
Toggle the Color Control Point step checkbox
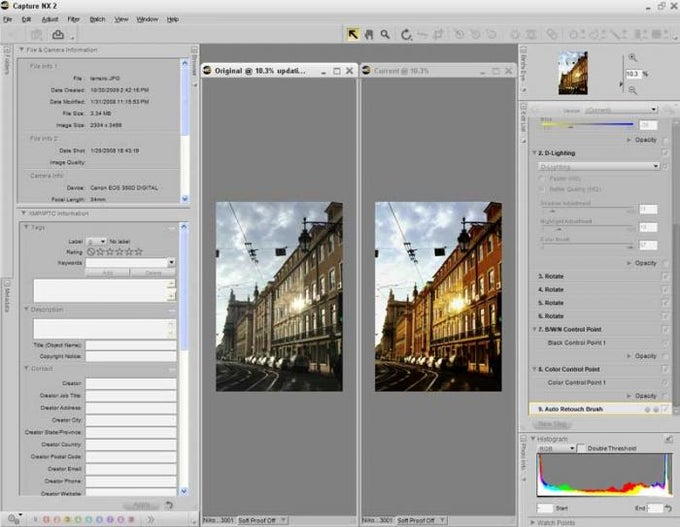pyautogui.click(x=665, y=369)
